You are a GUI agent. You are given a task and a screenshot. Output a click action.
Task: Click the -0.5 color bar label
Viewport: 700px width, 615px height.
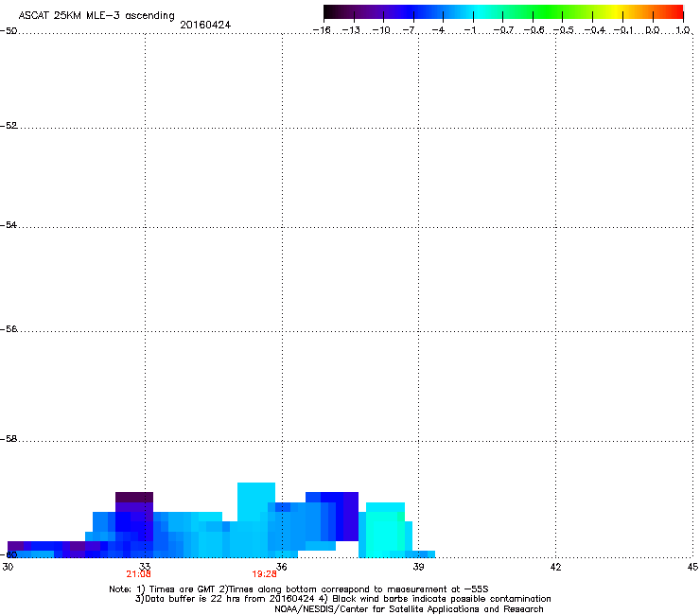coord(564,30)
